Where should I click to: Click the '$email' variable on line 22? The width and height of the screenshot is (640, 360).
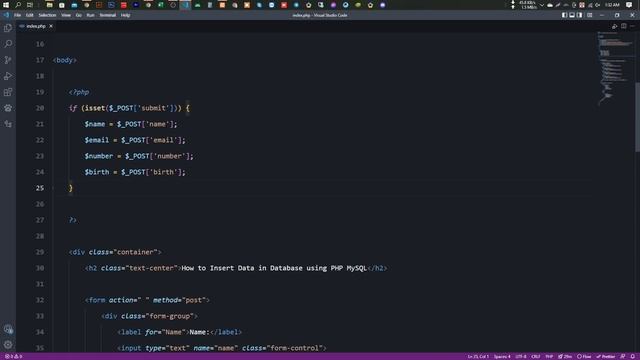coord(97,140)
